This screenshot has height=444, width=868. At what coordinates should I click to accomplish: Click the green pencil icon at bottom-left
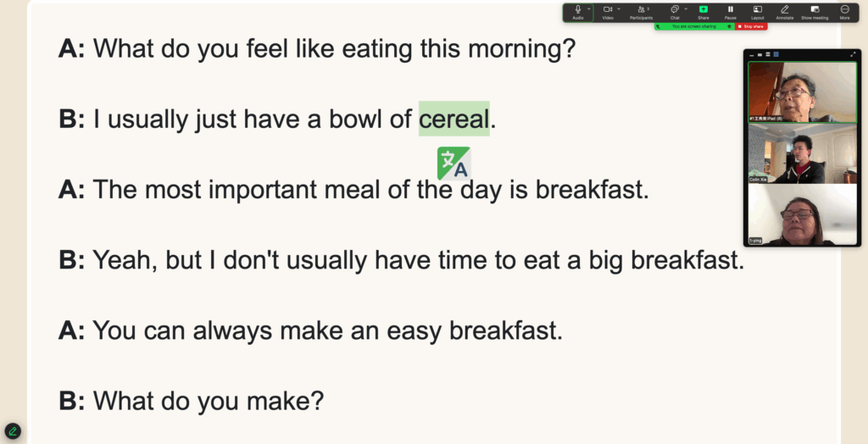point(12,431)
